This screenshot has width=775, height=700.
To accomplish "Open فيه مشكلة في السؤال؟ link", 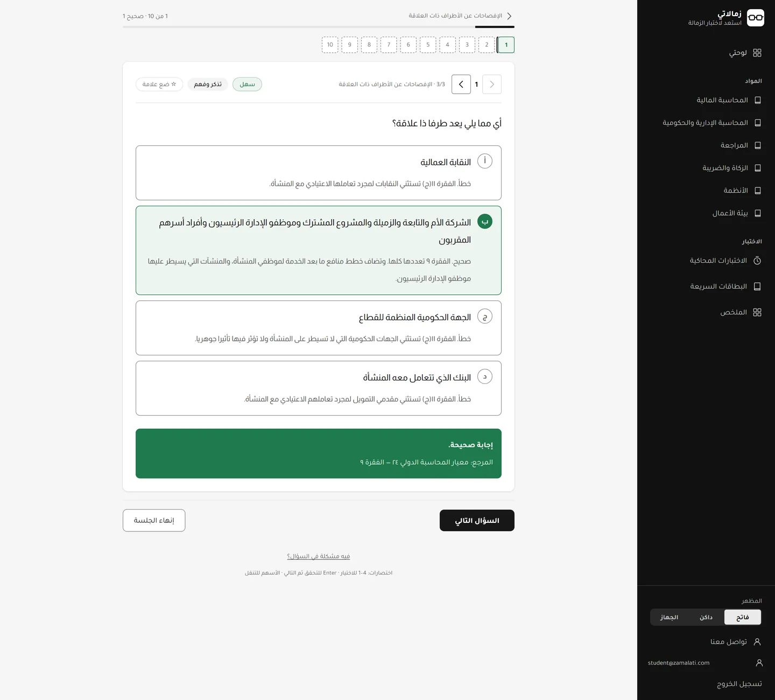I will click(319, 556).
